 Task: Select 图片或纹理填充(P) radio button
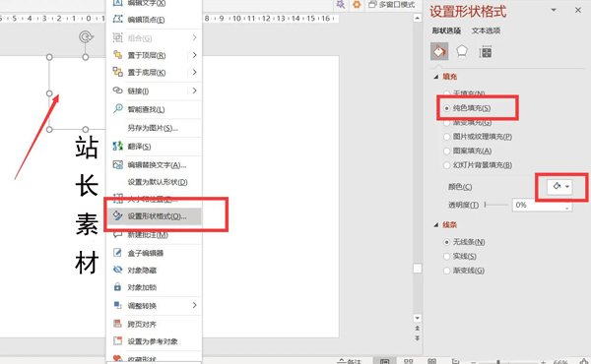point(446,137)
